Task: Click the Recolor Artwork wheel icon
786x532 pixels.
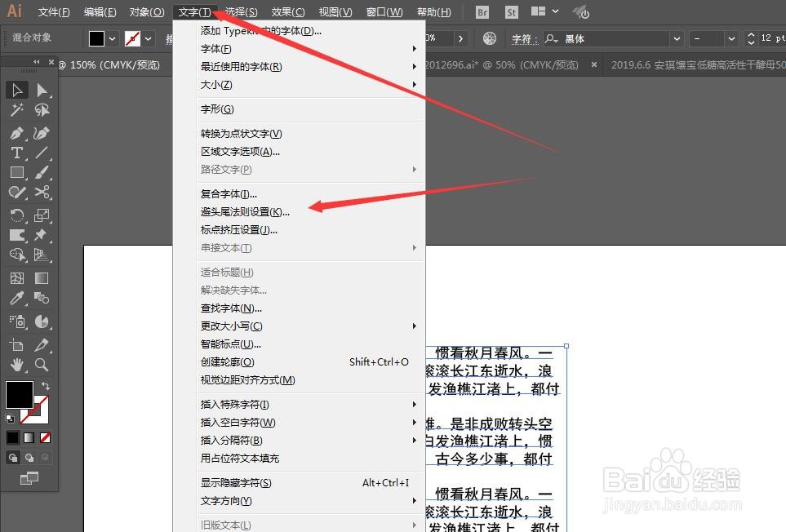Action: click(489, 38)
